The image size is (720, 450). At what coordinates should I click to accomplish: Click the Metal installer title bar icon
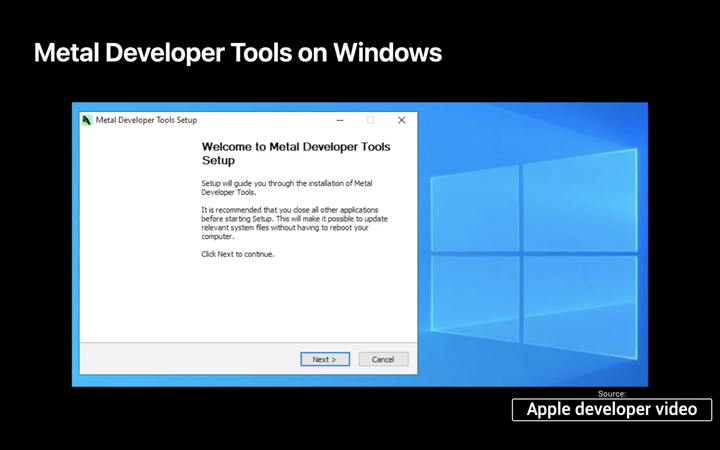[87, 120]
